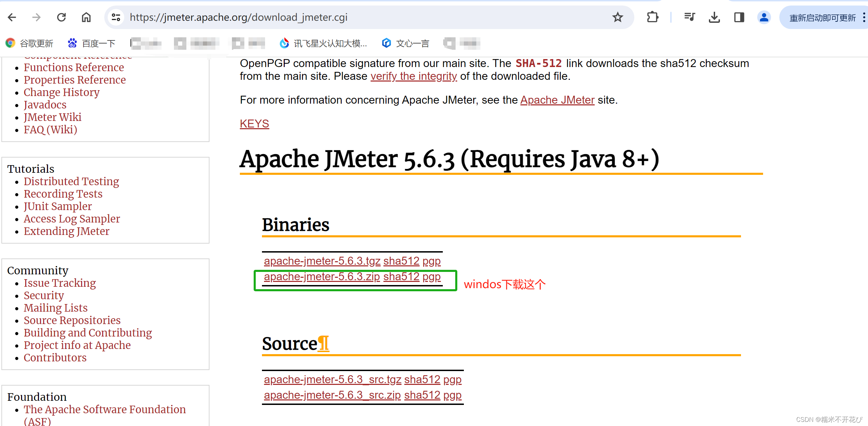Click the browser back arrow

pos(12,17)
